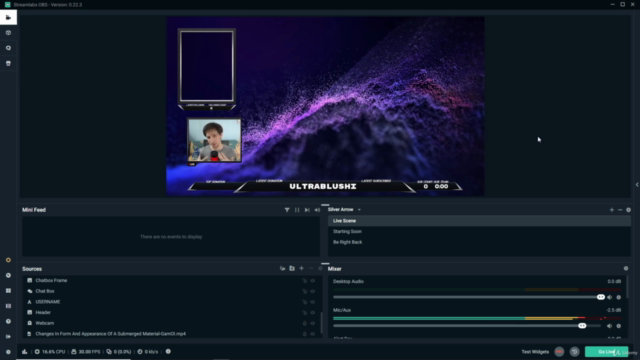The width and height of the screenshot is (640, 360).
Task: Open the Store icon in left sidebar
Action: (8, 63)
